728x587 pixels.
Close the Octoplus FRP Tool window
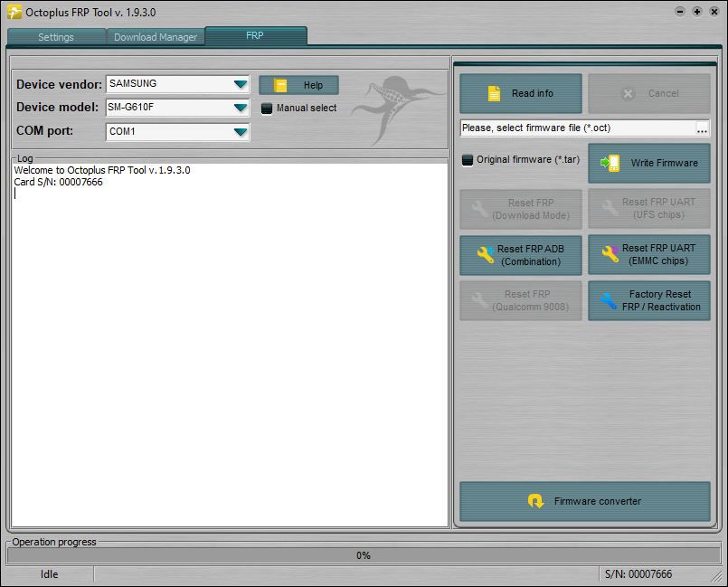714,12
